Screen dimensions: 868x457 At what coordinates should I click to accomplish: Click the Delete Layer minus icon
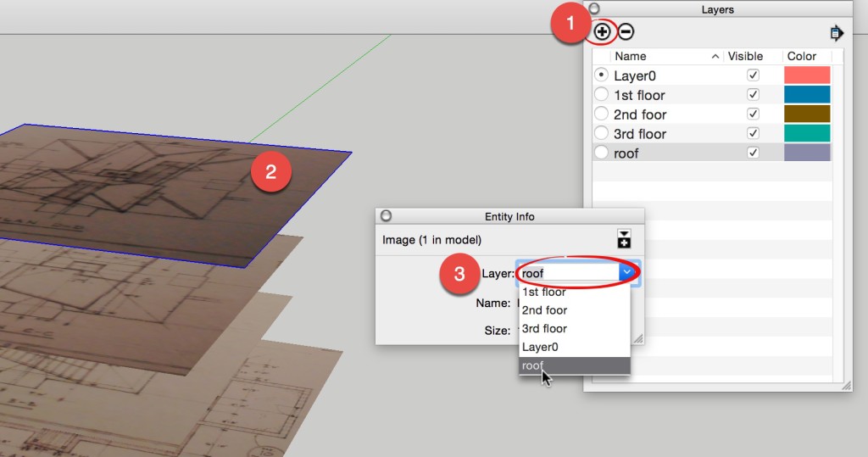click(626, 32)
